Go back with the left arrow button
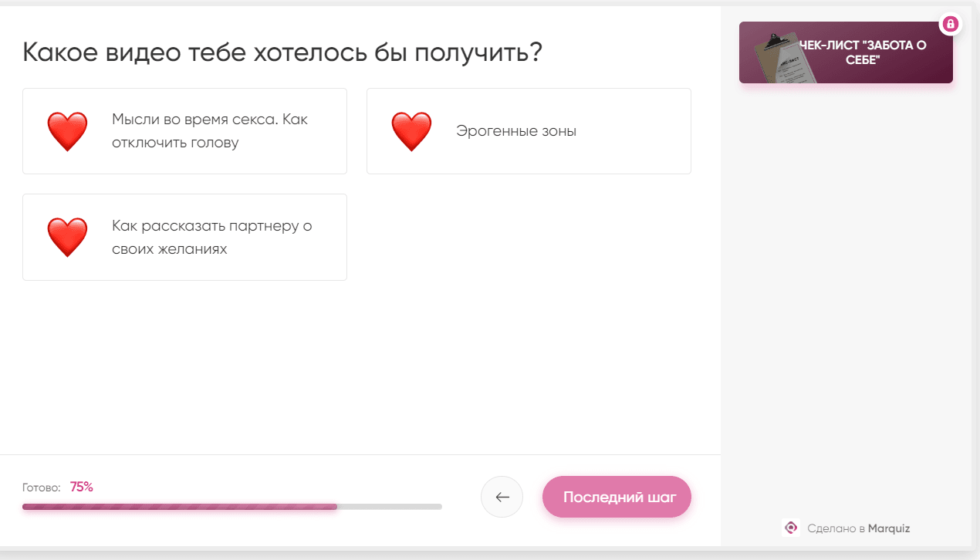The image size is (980, 560). pos(502,497)
